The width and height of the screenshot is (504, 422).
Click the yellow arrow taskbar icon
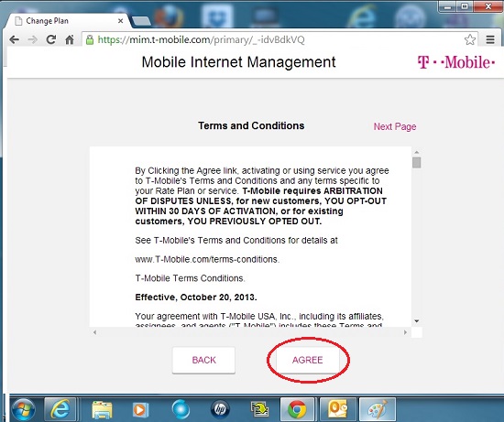[259, 410]
